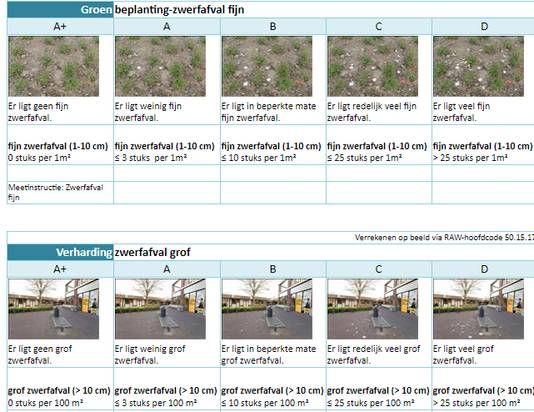Click the 'D' column header in Verharding table

pos(484,269)
